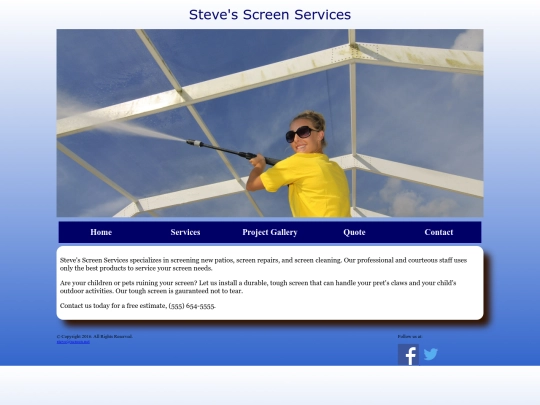Click the paragraph about specializing in screening patios
This screenshot has width=540, height=405.
point(263,264)
